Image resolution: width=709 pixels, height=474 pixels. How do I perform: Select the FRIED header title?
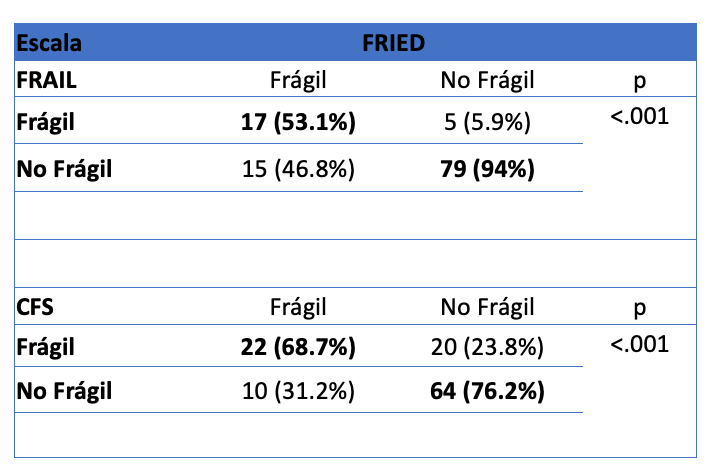394,43
